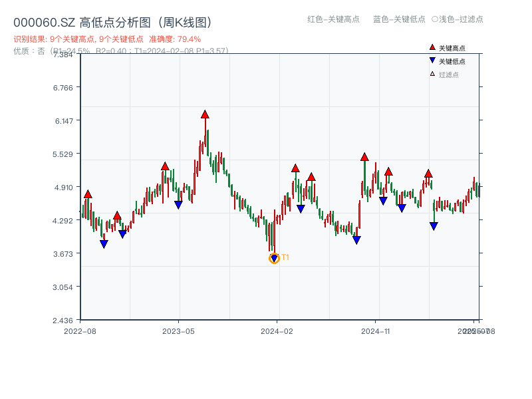The image size is (532, 399).
Task: Click the 3.673 y-axis label
Action: [x=63, y=254]
